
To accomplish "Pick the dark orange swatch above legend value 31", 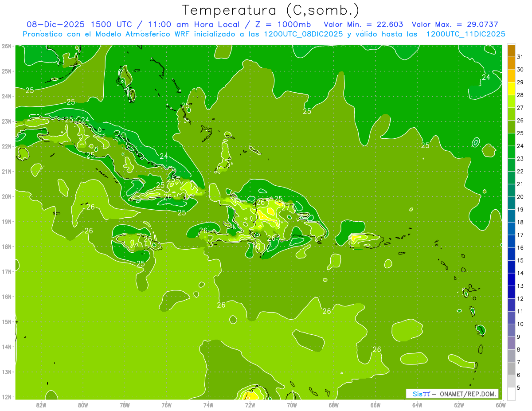I will [x=511, y=50].
